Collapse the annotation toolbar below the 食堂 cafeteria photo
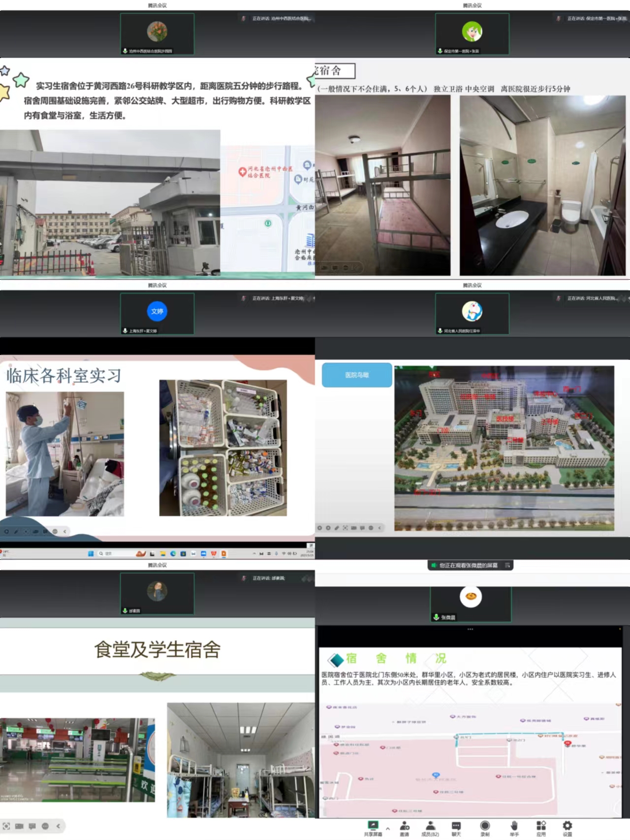This screenshot has height=840, width=630. click(58, 826)
